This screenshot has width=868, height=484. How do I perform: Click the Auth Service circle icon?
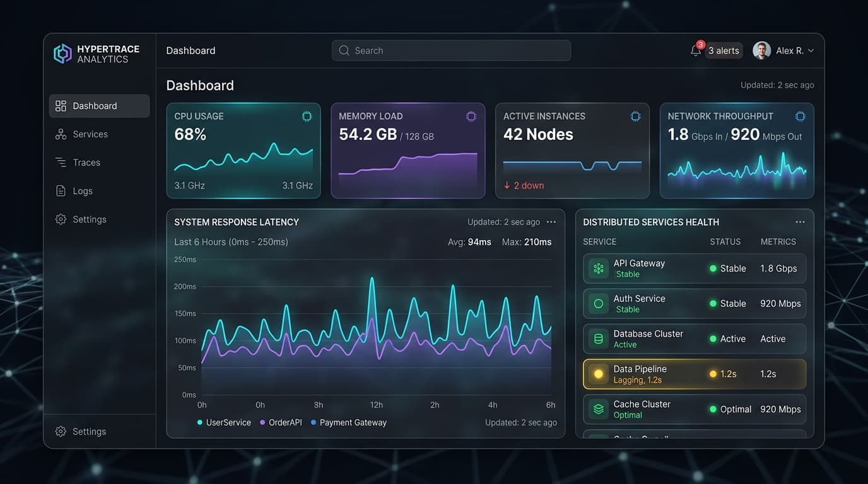click(x=598, y=304)
